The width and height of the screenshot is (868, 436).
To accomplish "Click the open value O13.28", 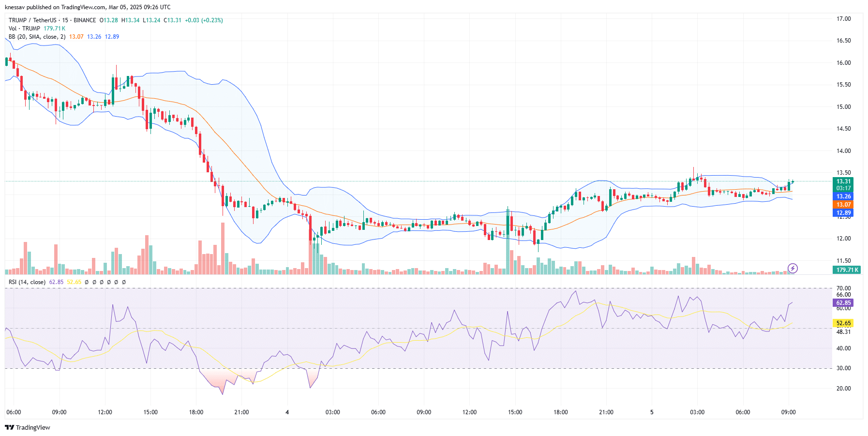I will [109, 20].
